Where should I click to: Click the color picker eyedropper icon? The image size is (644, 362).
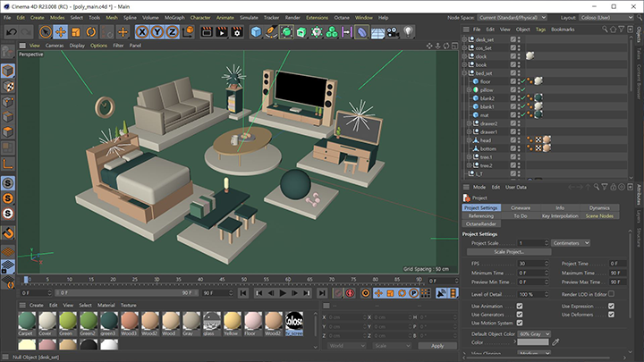555,342
